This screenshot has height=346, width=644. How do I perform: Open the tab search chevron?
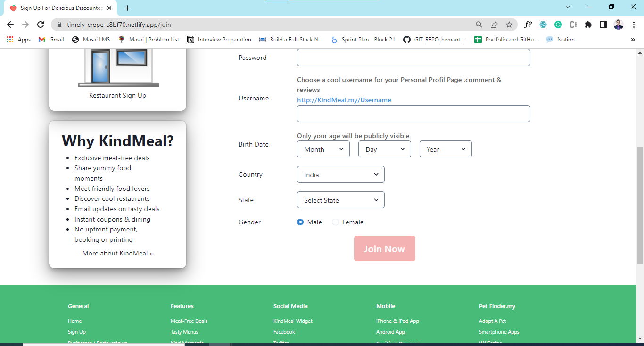[568, 7]
